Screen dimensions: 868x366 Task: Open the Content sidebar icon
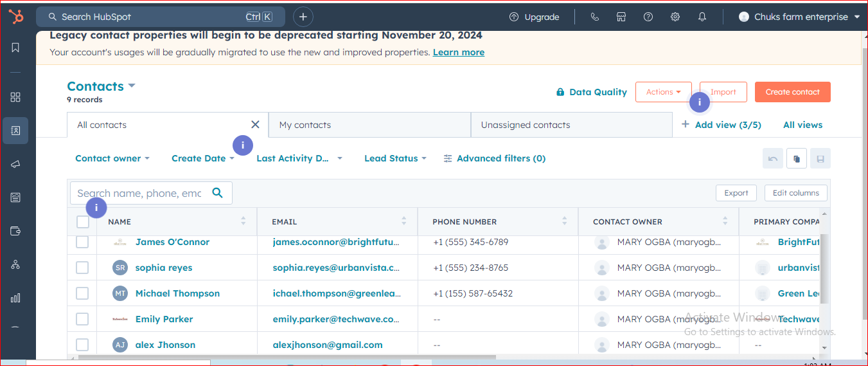coord(15,197)
